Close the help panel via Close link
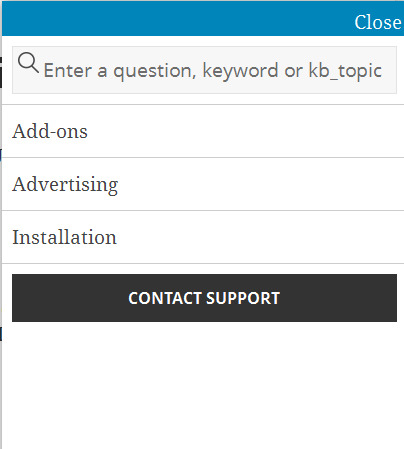The image size is (404, 449). click(x=378, y=22)
